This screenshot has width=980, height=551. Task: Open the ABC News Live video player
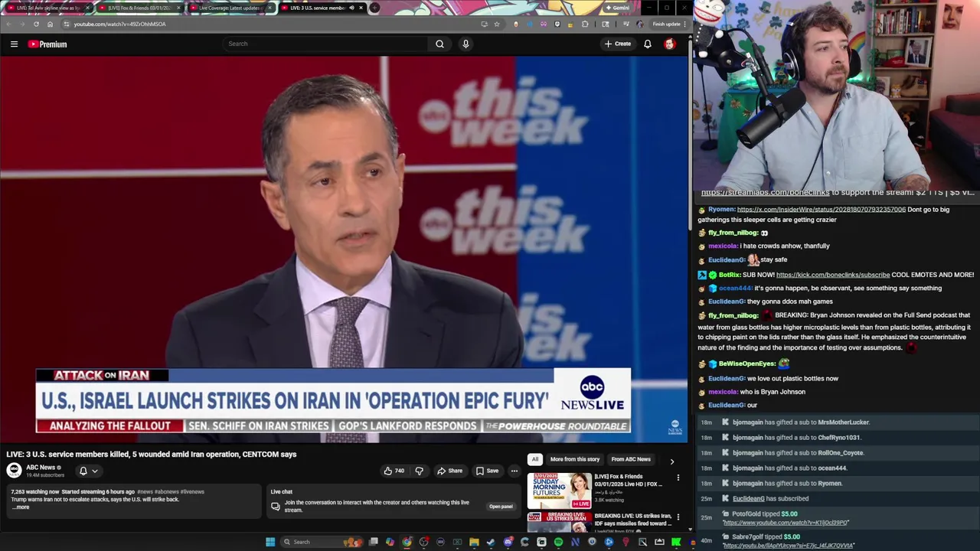(x=344, y=249)
